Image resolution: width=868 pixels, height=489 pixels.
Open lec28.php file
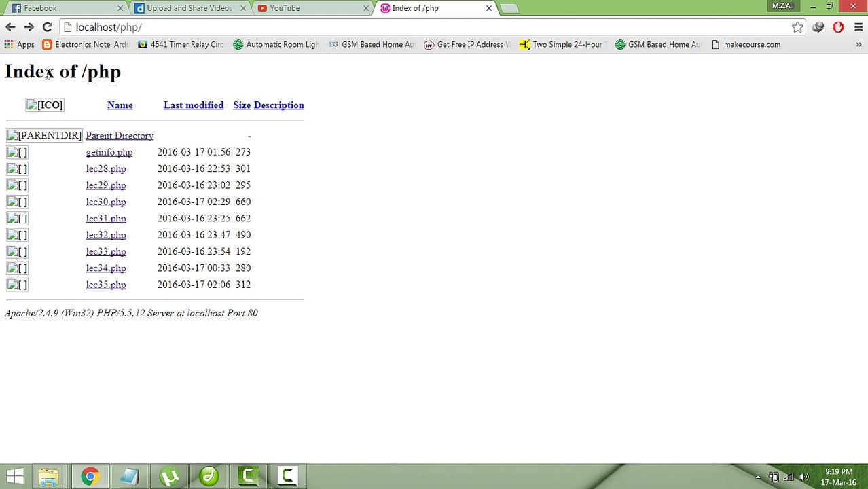coord(106,169)
